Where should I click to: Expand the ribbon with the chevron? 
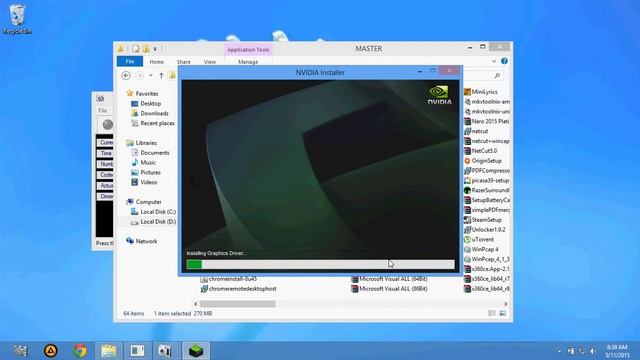[x=494, y=61]
